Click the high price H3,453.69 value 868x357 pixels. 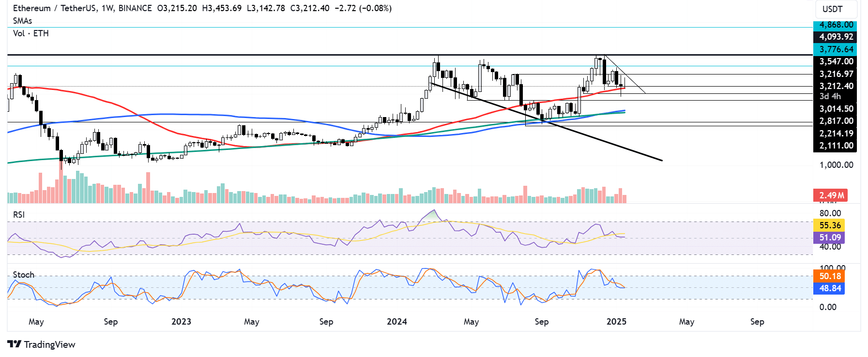222,8
